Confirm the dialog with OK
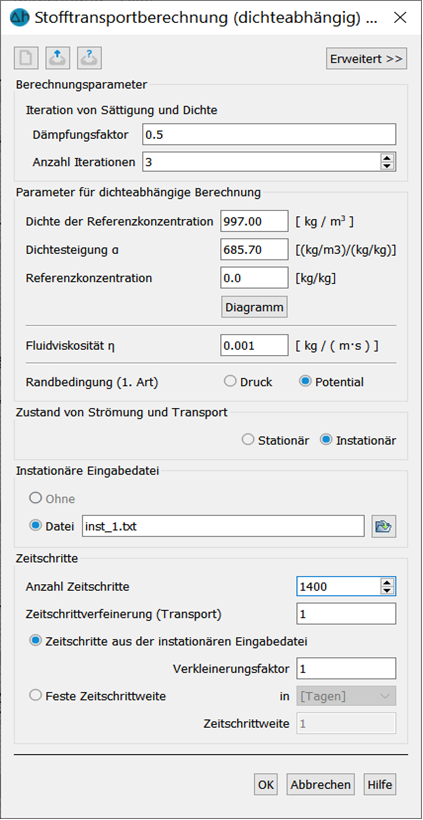This screenshot has height=820, width=423. point(266,784)
